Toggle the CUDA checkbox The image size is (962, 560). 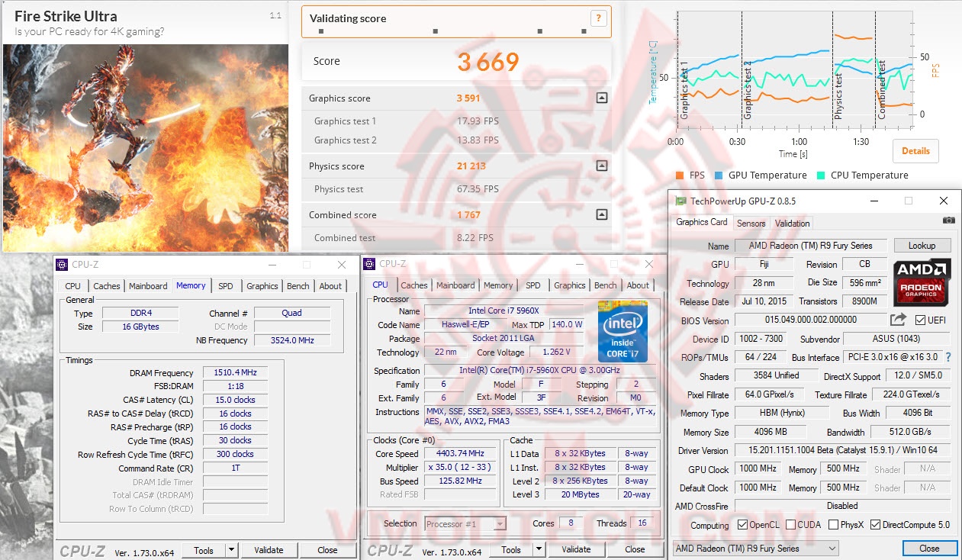(x=790, y=525)
